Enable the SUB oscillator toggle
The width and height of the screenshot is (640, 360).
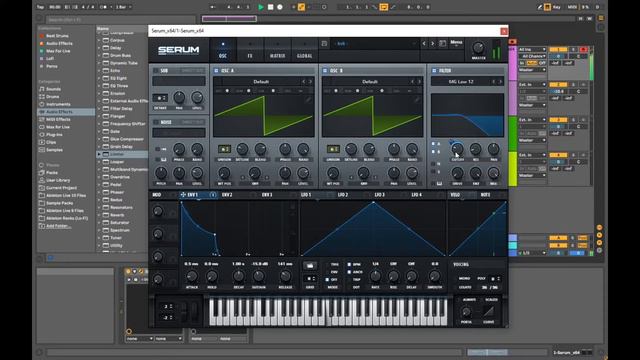point(156,71)
